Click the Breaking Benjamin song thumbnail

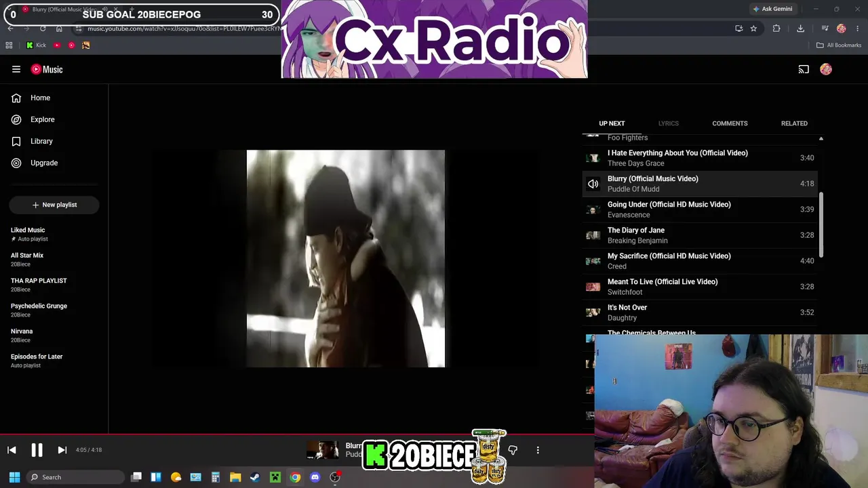click(593, 235)
